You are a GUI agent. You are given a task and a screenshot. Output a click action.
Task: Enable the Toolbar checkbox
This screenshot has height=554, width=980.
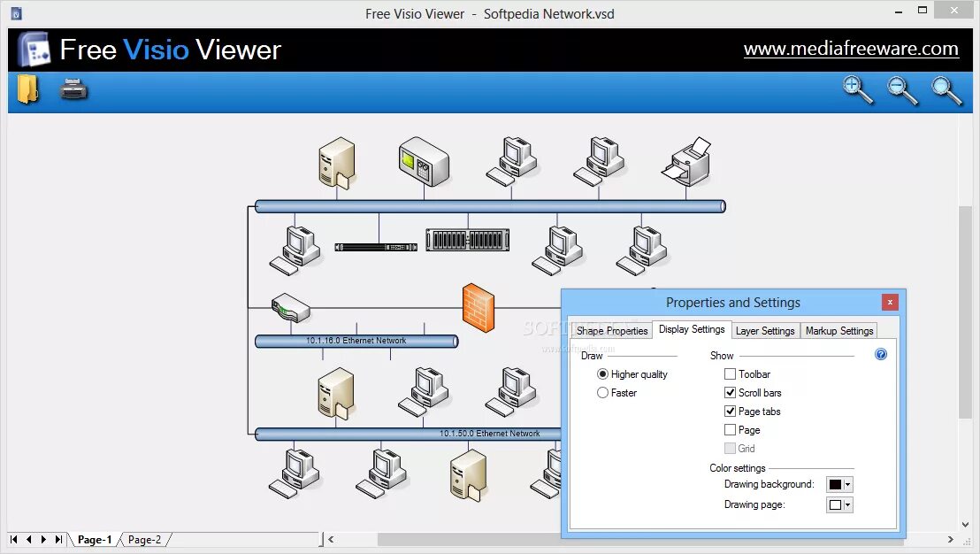coord(730,374)
